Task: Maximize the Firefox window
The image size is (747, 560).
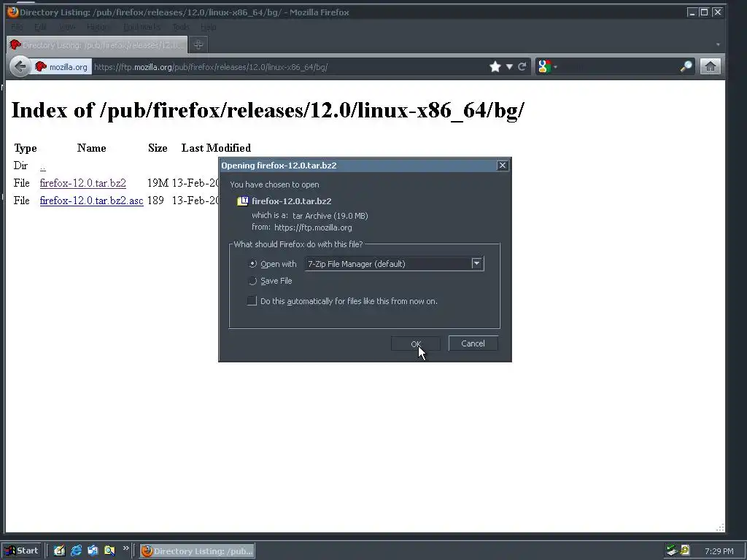Action: tap(704, 12)
